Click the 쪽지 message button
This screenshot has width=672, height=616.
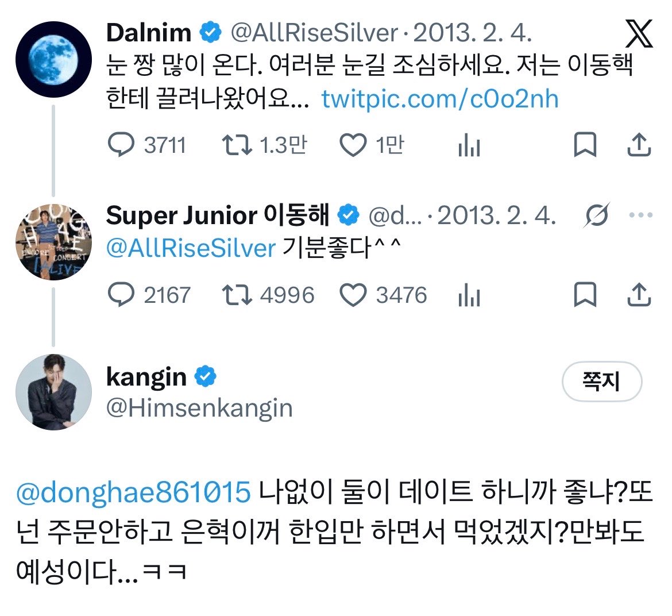602,381
